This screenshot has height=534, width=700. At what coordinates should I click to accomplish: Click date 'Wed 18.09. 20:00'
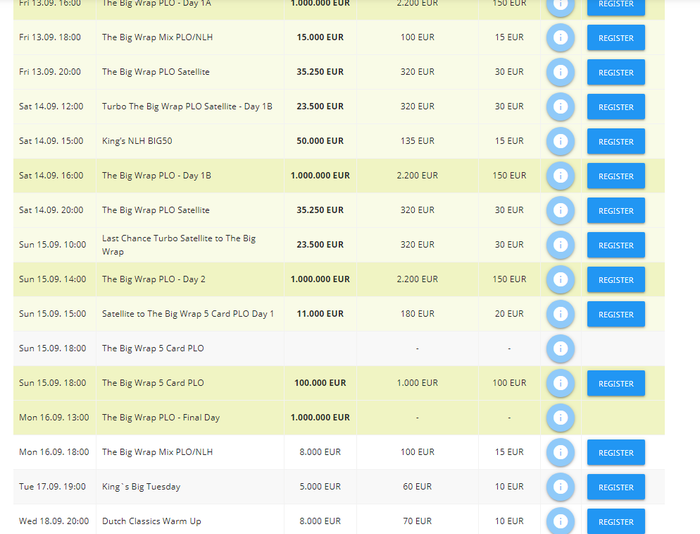(54, 521)
